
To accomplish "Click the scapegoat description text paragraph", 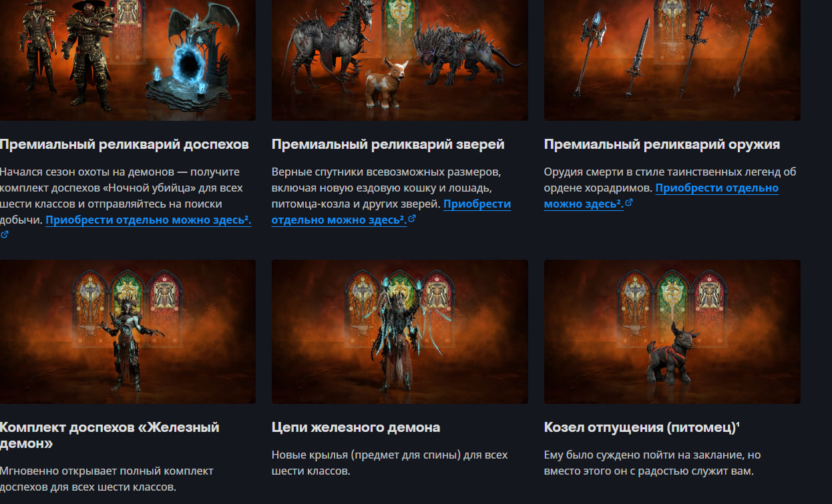I will point(652,463).
